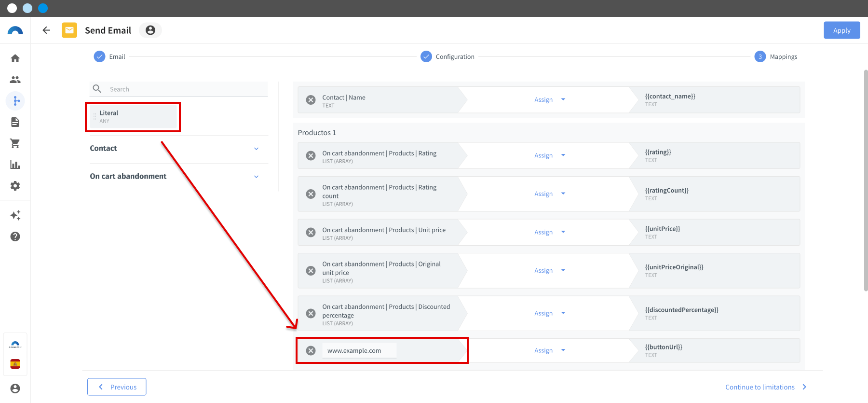868x403 pixels.
Task: Go to the Configuration step
Action: tap(448, 56)
